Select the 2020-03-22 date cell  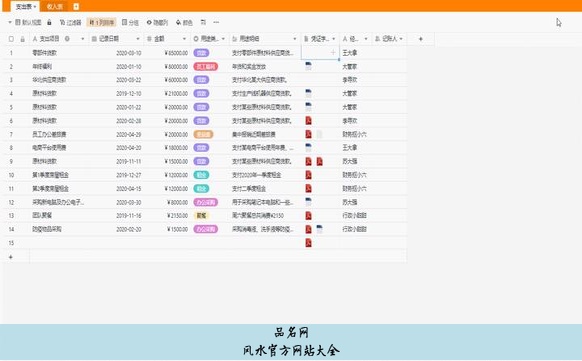point(117,80)
